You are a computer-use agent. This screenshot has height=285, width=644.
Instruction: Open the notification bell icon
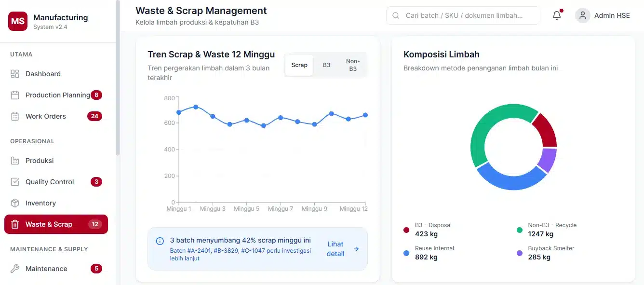coord(557,15)
